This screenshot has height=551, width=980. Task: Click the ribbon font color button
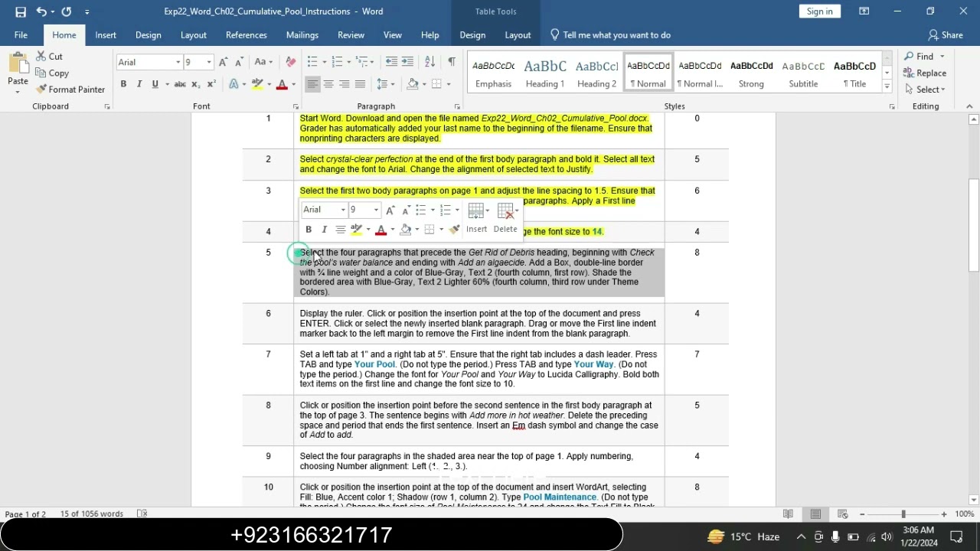point(282,84)
